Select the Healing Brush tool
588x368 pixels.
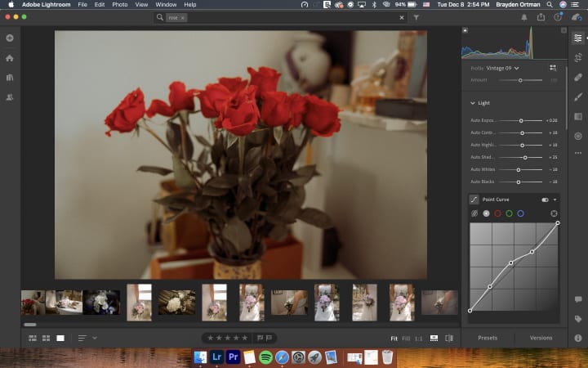(578, 77)
